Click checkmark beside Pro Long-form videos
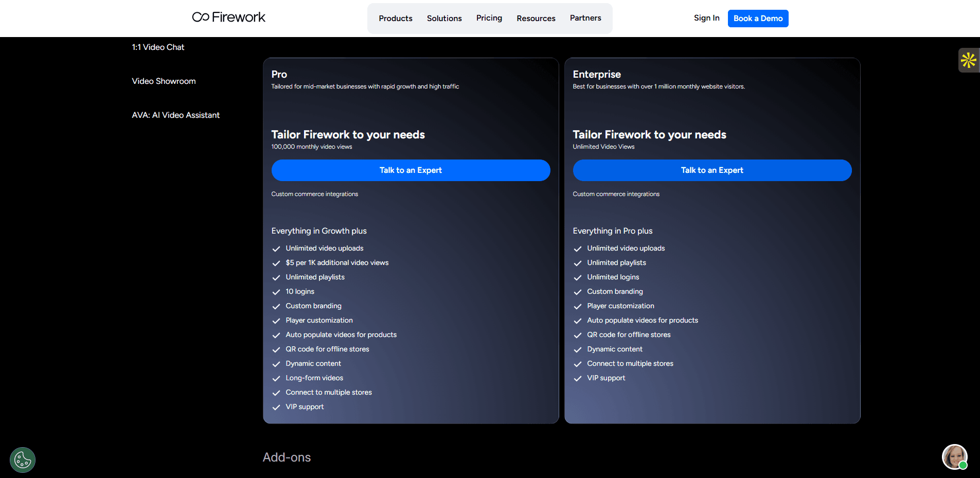The height and width of the screenshot is (478, 980). click(x=276, y=378)
